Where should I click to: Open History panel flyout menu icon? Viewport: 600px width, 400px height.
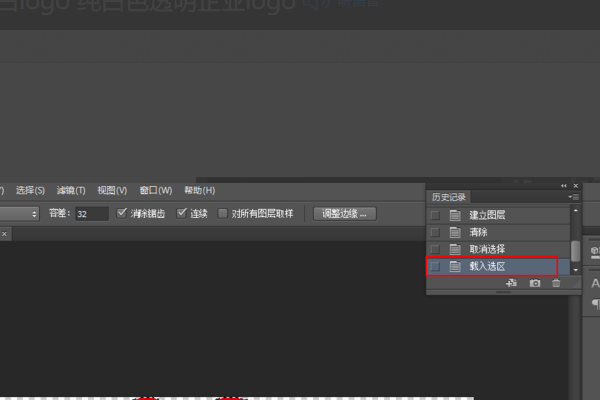(573, 197)
